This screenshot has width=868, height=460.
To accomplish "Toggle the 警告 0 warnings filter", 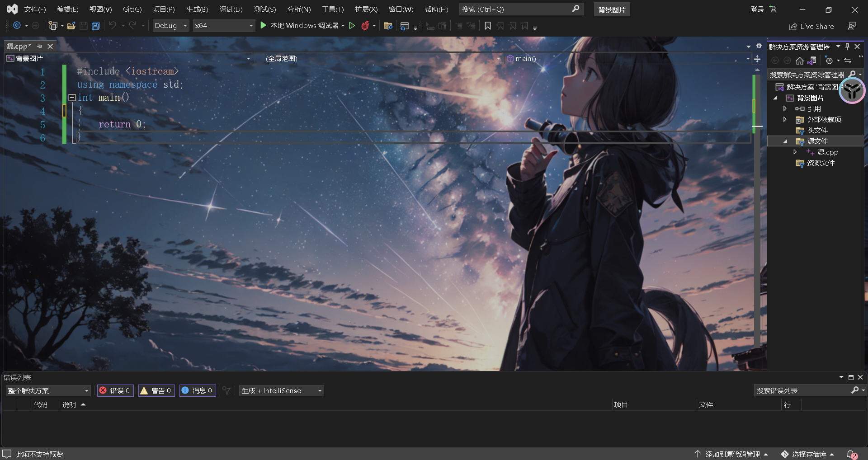I will coord(156,391).
